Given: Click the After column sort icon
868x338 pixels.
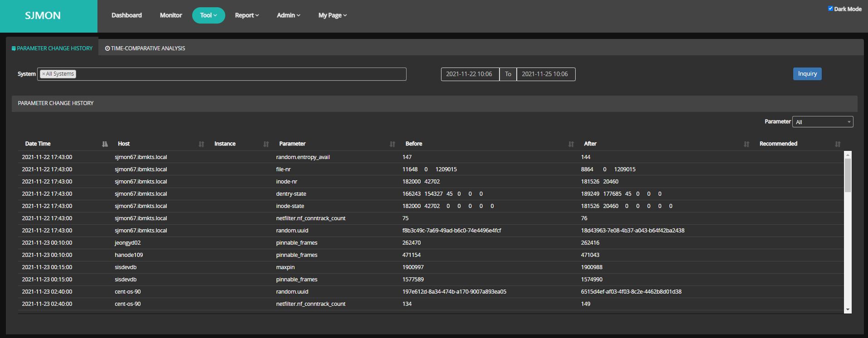Looking at the screenshot, I should click(x=747, y=144).
